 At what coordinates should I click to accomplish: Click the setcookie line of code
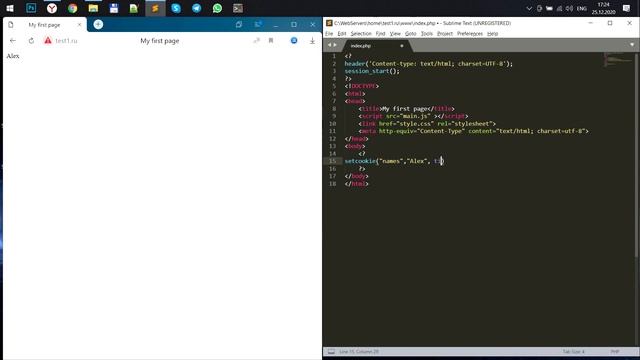point(394,161)
